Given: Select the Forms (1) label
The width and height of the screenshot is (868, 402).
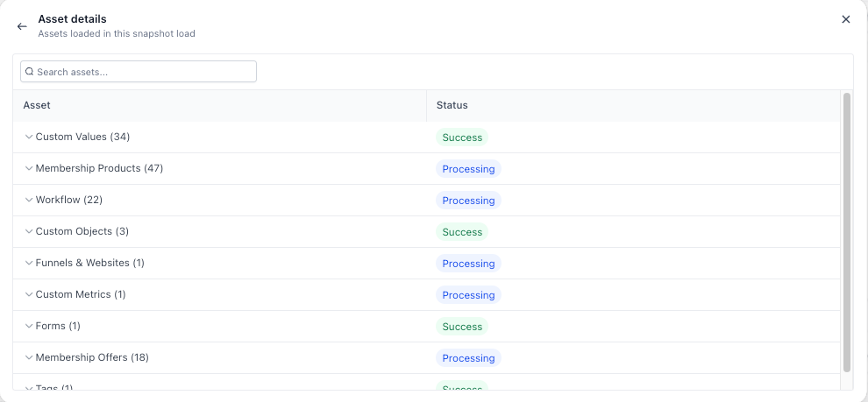Looking at the screenshot, I should coord(58,326).
